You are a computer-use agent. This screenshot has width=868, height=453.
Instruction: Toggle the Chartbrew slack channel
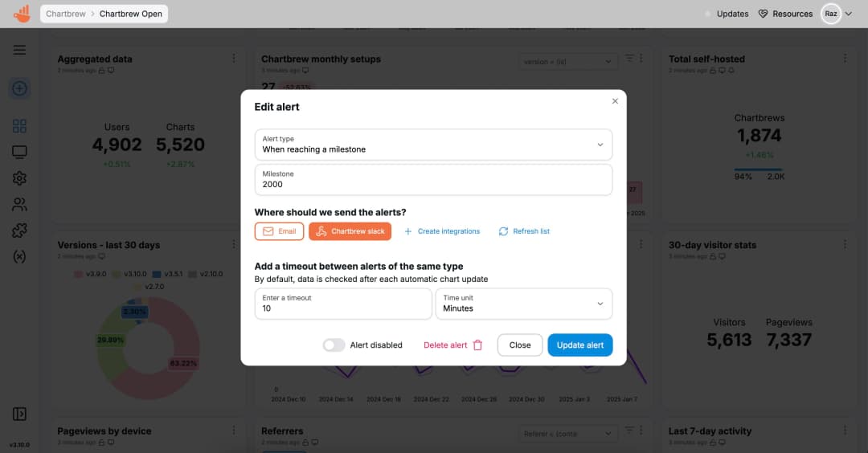click(350, 231)
